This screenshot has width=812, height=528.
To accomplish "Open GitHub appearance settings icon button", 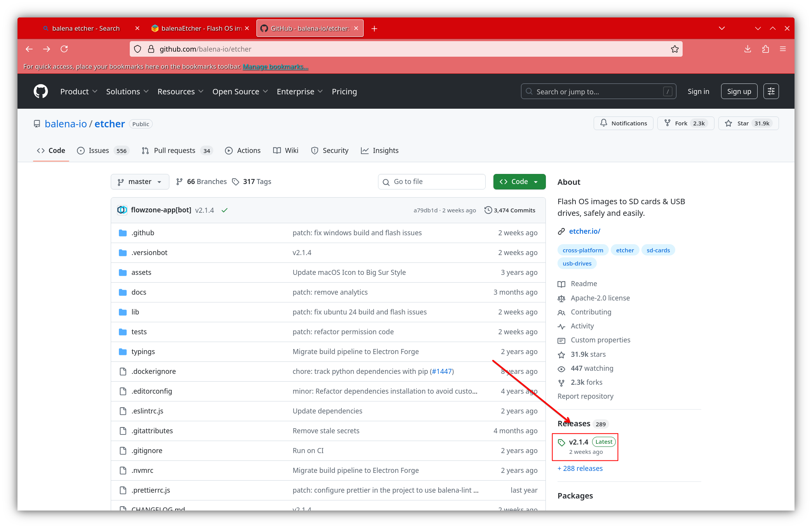I will click(x=771, y=92).
